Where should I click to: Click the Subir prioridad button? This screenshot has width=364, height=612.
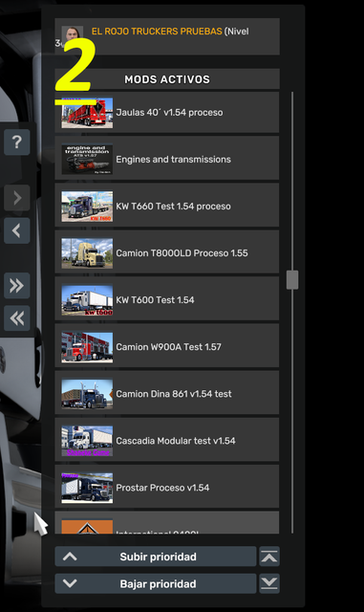156,557
